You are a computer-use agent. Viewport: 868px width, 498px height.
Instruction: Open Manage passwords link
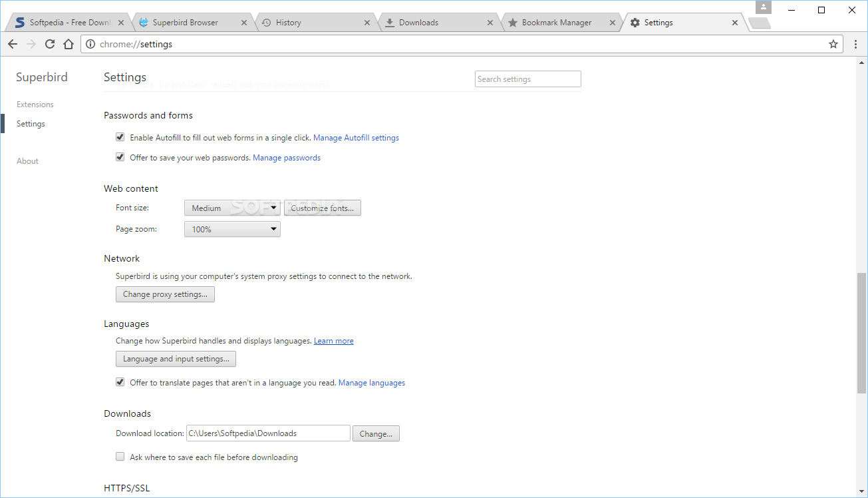pyautogui.click(x=287, y=158)
